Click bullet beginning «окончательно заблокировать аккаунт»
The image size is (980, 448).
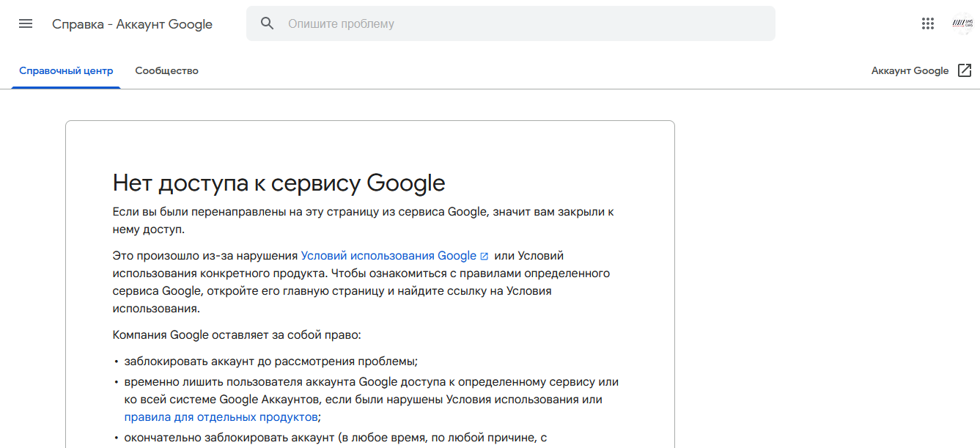(336, 438)
